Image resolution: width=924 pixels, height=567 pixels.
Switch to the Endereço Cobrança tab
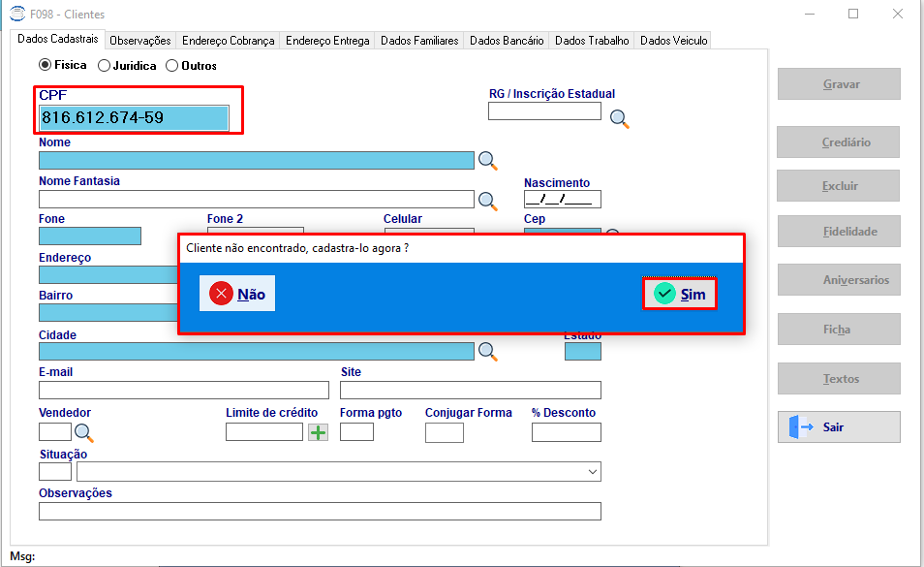[x=228, y=41]
